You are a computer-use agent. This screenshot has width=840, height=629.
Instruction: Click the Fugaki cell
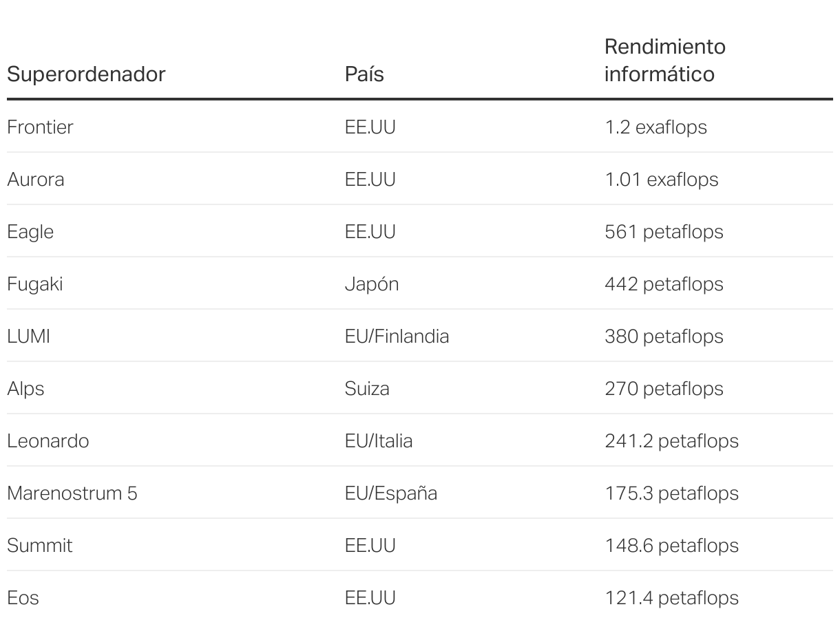click(x=34, y=284)
